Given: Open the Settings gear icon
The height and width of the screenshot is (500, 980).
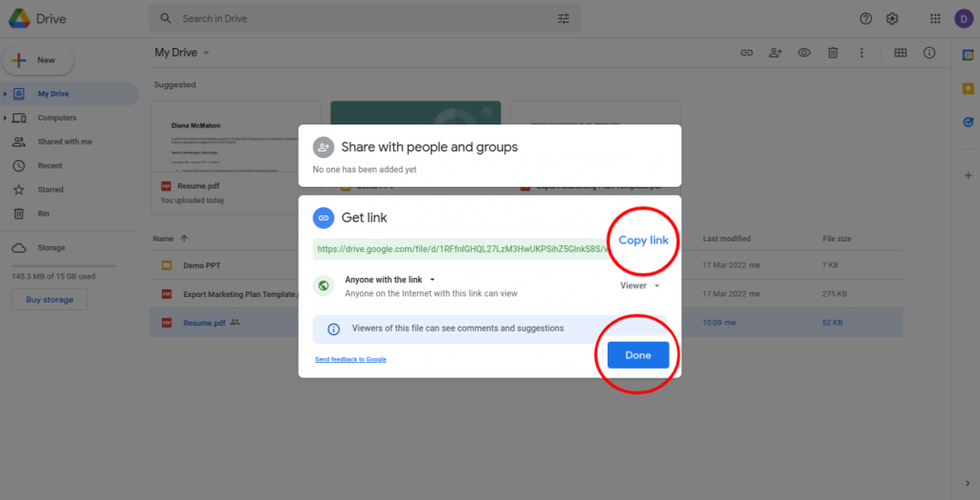Looking at the screenshot, I should [x=892, y=18].
